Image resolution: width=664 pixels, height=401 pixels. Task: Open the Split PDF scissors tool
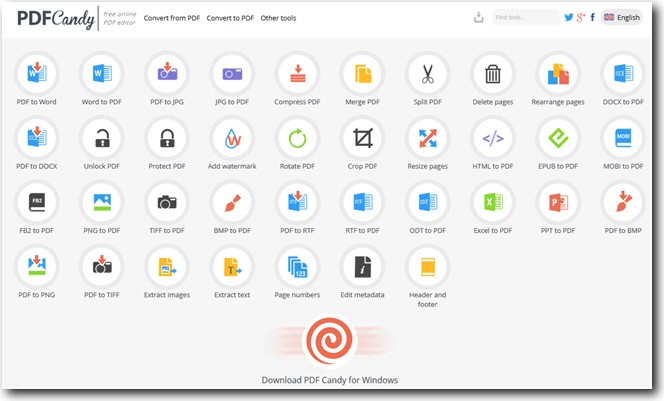427,73
